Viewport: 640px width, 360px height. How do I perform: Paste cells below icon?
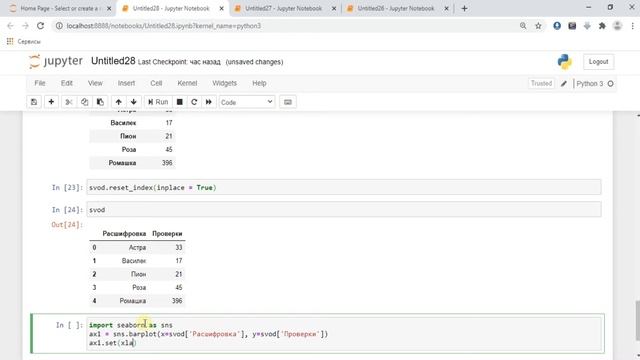point(100,102)
